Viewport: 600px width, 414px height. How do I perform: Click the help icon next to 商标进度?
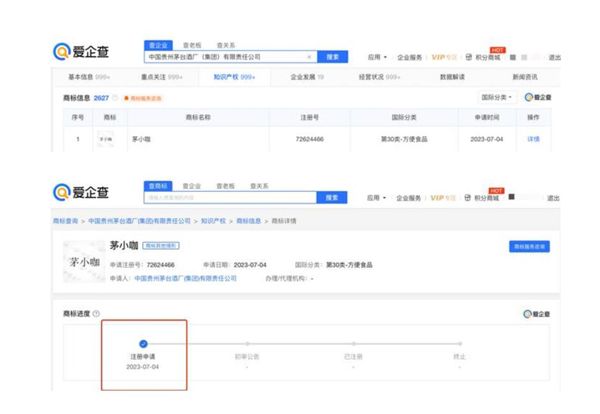click(x=96, y=314)
